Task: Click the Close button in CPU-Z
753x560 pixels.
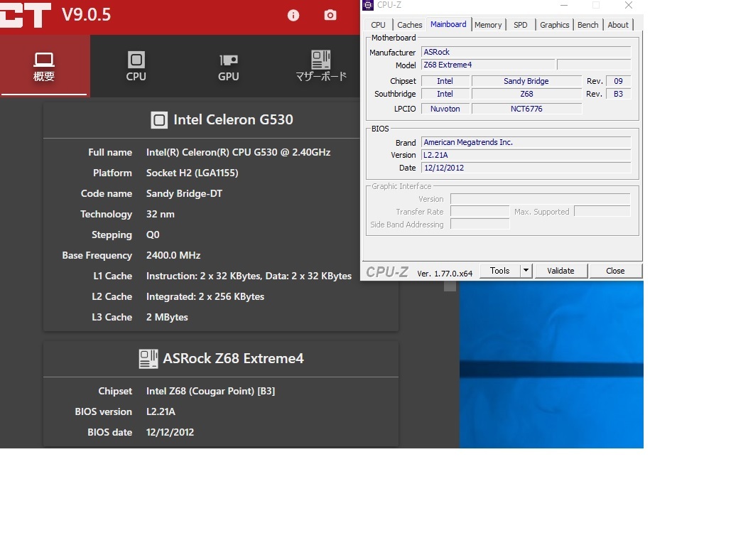Action: pyautogui.click(x=615, y=271)
